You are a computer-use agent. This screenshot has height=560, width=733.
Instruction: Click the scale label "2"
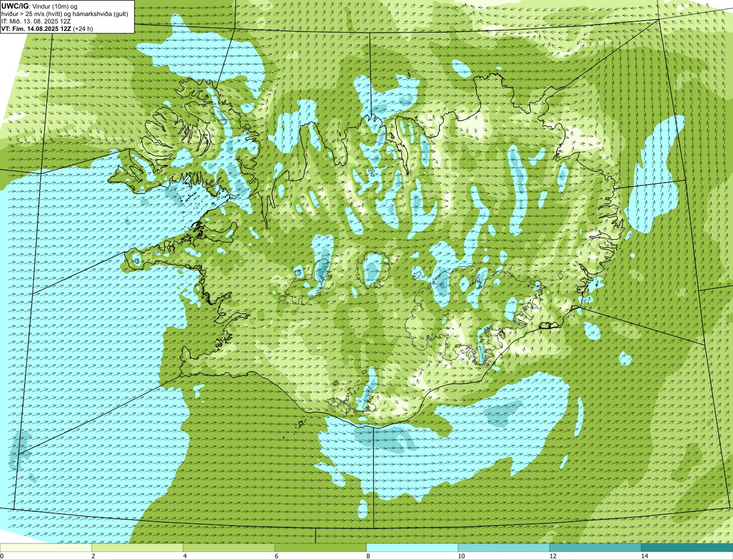coord(93,556)
